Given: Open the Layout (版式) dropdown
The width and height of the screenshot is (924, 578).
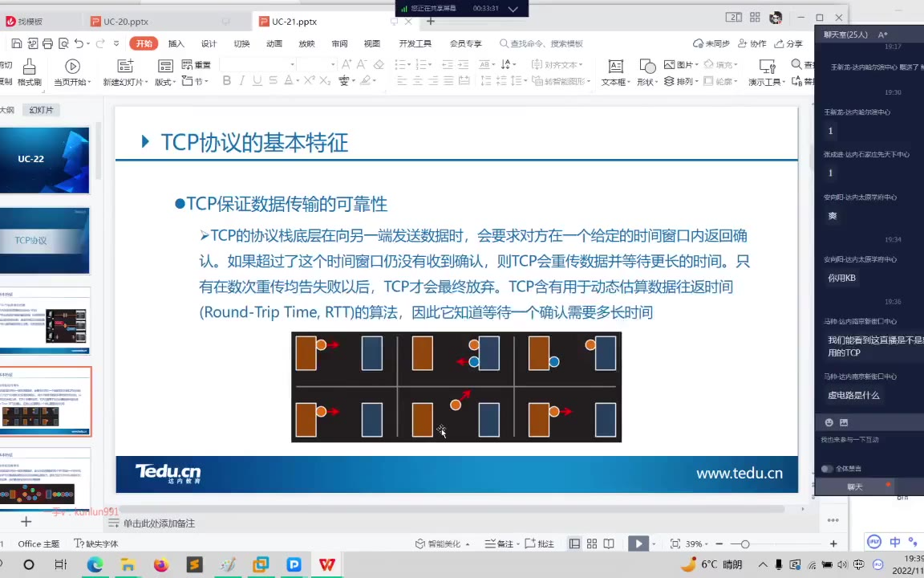Looking at the screenshot, I should point(164,82).
